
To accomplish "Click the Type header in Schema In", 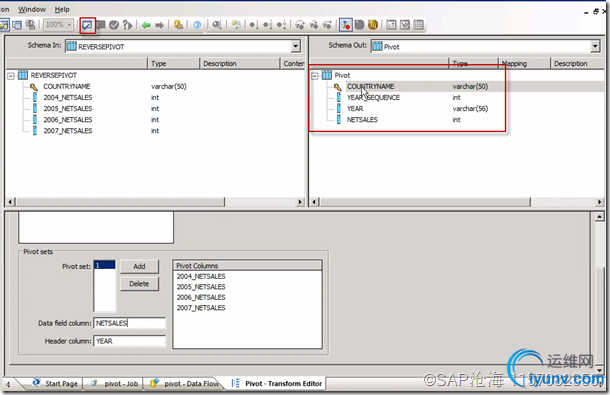I will pyautogui.click(x=174, y=63).
